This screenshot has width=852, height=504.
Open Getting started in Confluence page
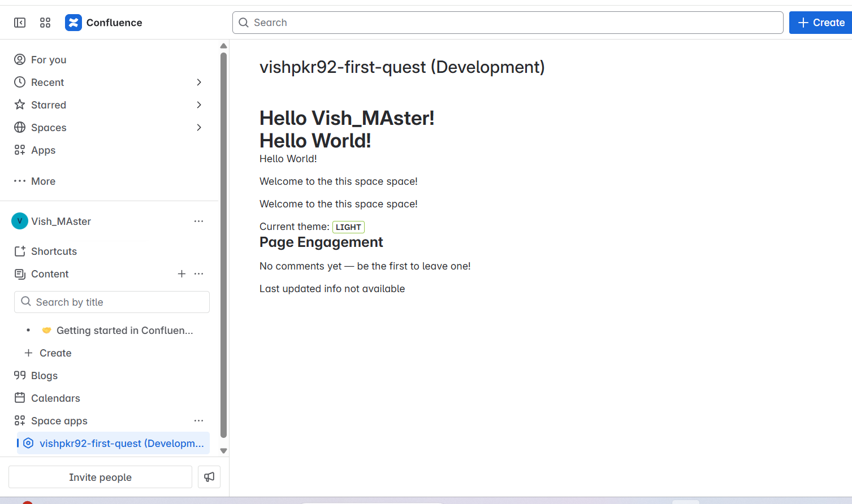[124, 331]
